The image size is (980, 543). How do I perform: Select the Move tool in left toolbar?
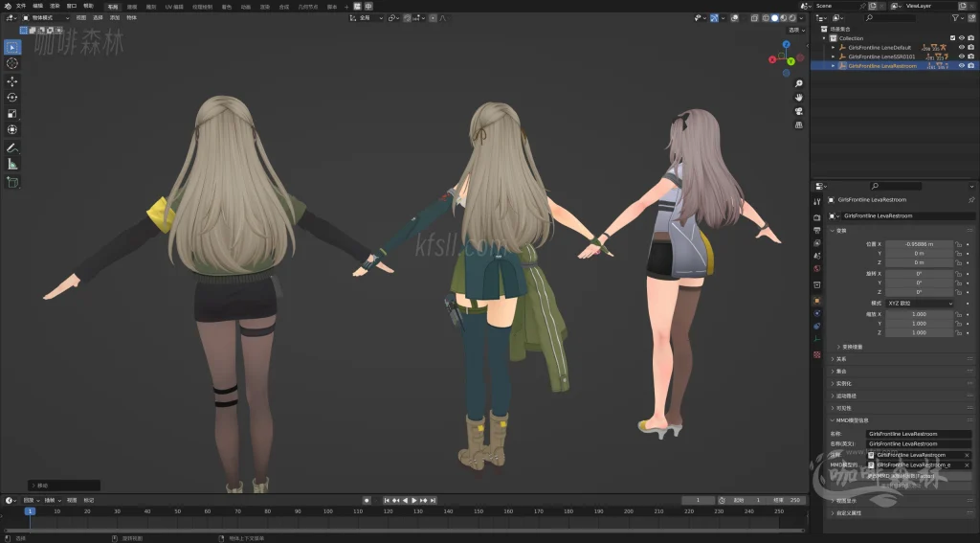(x=11, y=81)
